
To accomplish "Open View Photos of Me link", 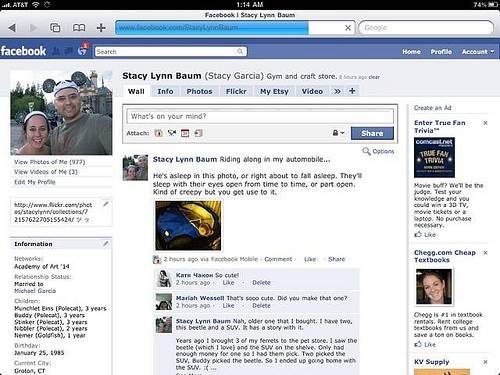I will pos(50,162).
